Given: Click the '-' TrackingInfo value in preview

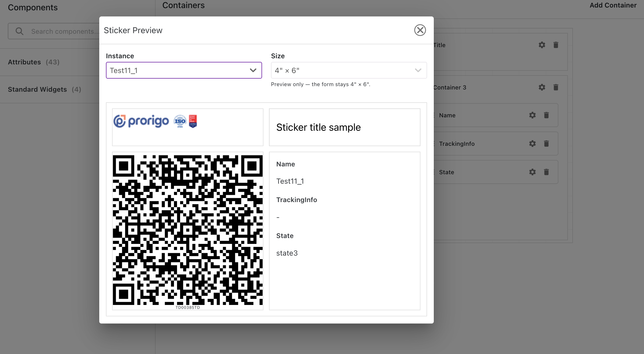Looking at the screenshot, I should 278,217.
